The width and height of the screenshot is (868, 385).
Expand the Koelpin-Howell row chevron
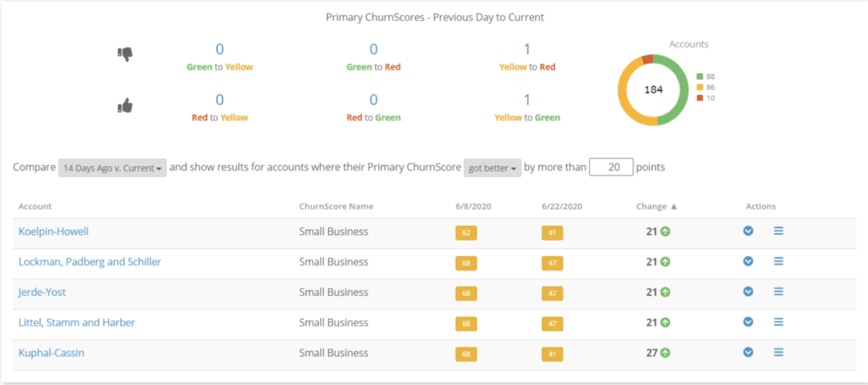(748, 231)
